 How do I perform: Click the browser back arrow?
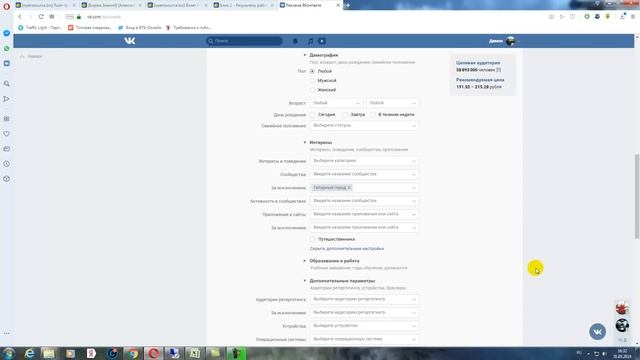coord(20,17)
